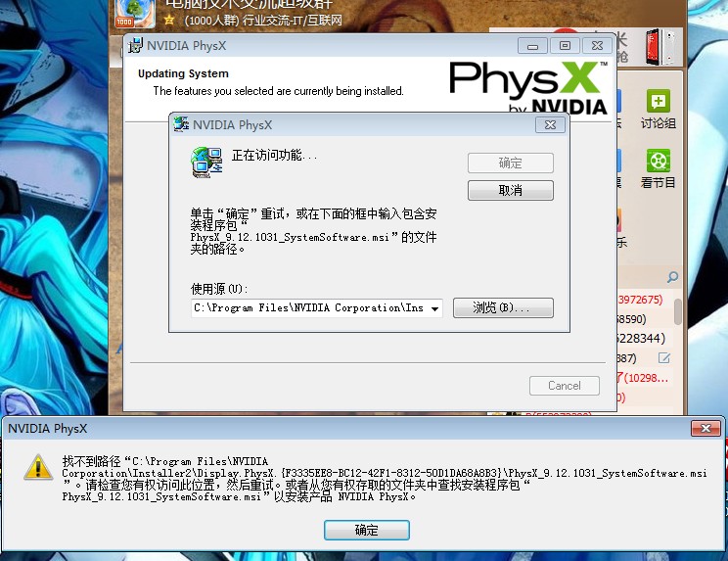The width and height of the screenshot is (728, 561).
Task: Click the installer icon in the main PhysX title bar
Action: (135, 45)
